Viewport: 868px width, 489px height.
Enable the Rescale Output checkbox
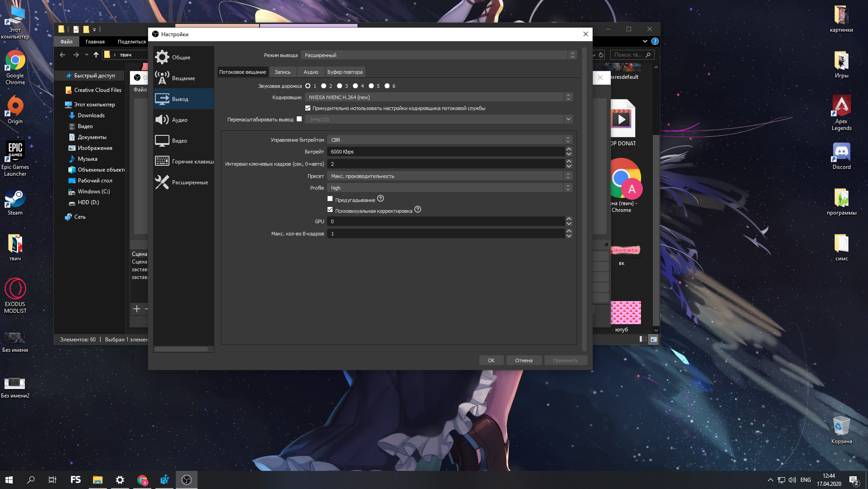[299, 119]
